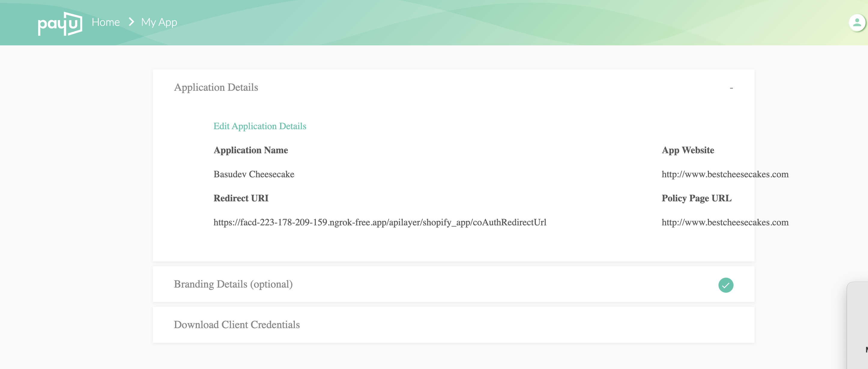Click the App Website URL value

pyautogui.click(x=725, y=174)
